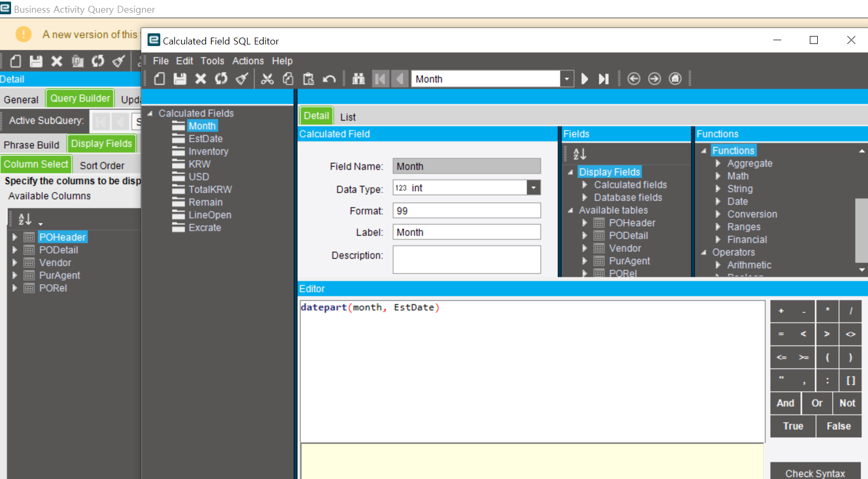
Task: Insert the And operator
Action: coord(785,403)
